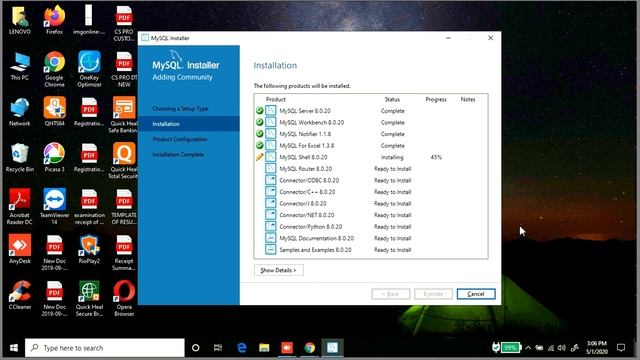Select Connector/NET 8.0.20 row
The width and height of the screenshot is (640, 360).
pyautogui.click(x=371, y=215)
